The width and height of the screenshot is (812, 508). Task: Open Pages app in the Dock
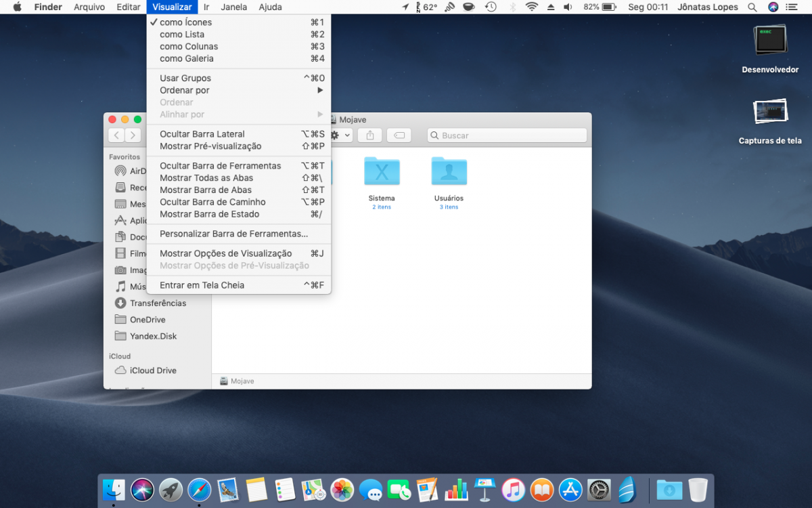tap(428, 490)
